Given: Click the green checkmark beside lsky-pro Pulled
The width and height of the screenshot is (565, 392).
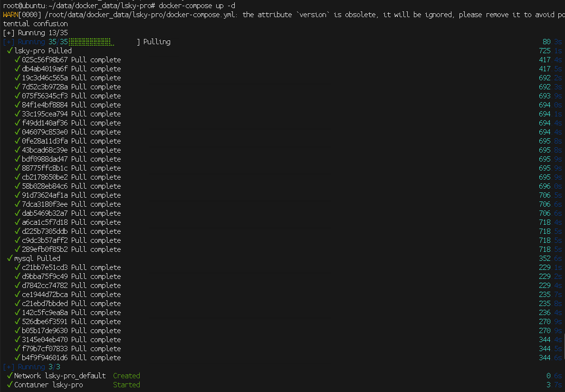Looking at the screenshot, I should pos(10,51).
